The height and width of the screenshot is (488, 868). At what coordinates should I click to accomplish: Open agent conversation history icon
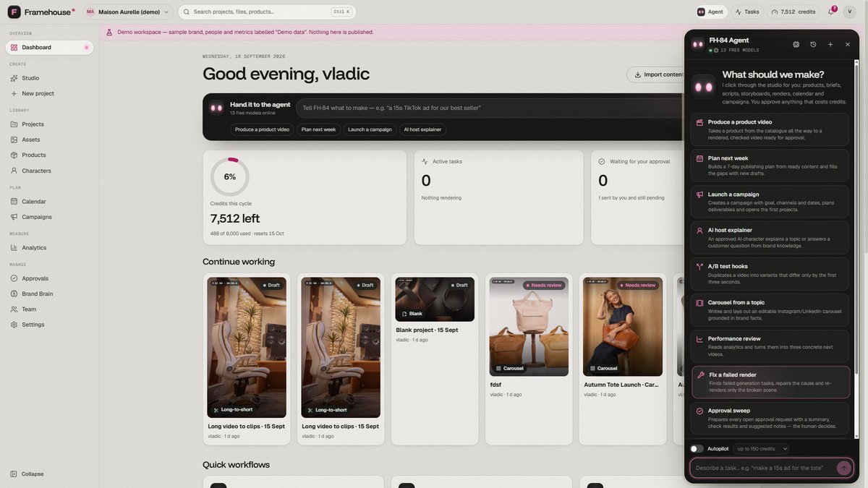click(x=813, y=44)
